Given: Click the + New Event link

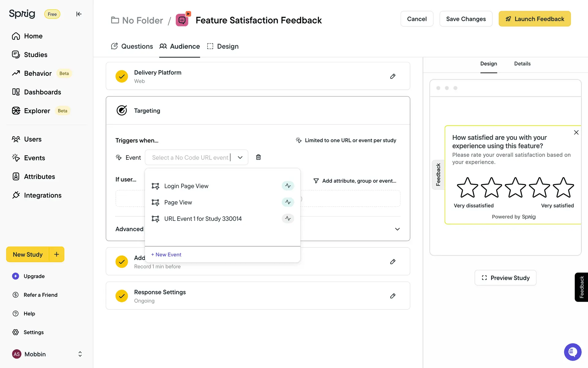Looking at the screenshot, I should click(166, 255).
